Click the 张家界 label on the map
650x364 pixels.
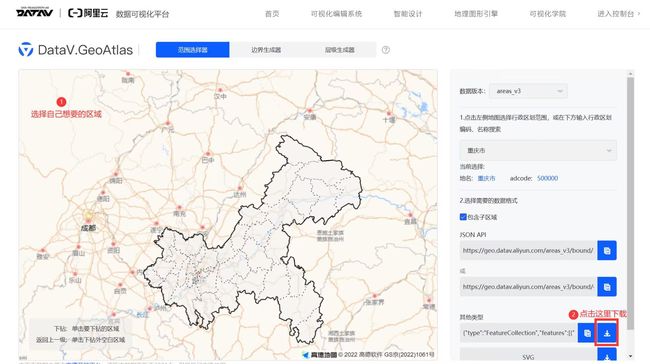pos(375,302)
